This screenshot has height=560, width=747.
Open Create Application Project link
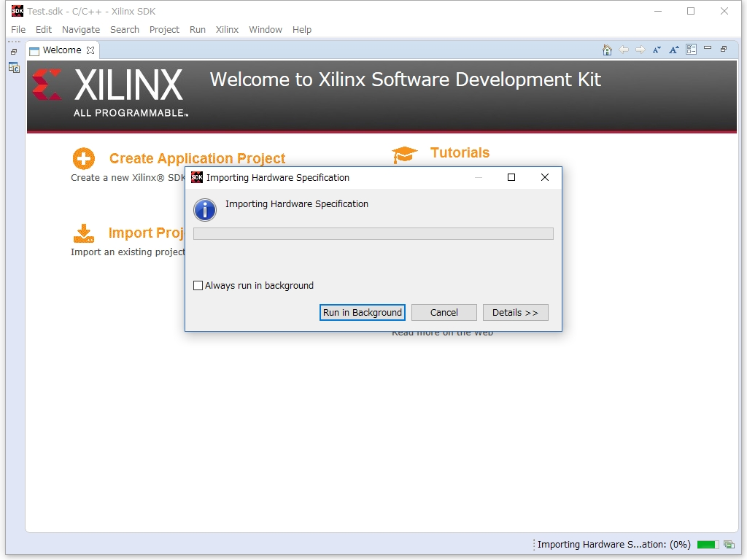[197, 158]
